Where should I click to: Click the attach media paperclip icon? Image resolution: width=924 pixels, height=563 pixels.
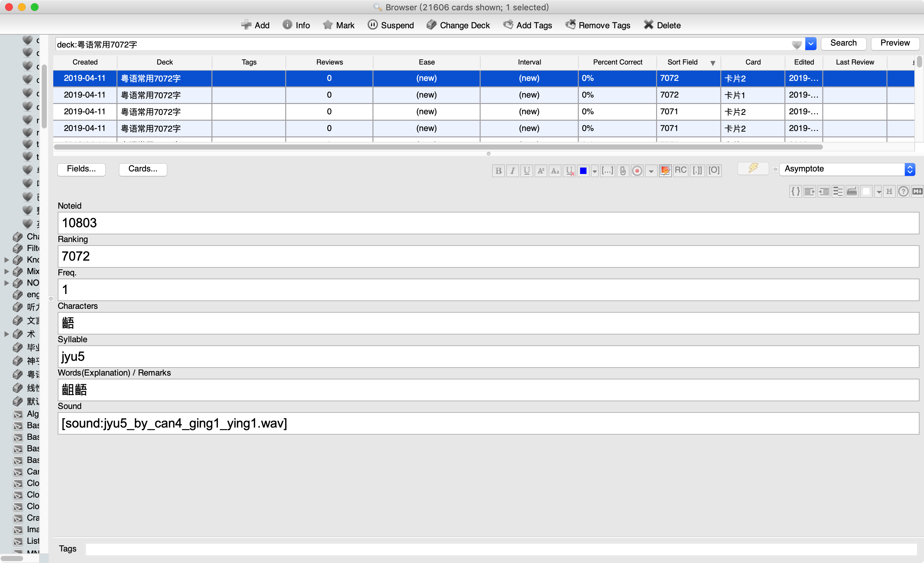622,171
